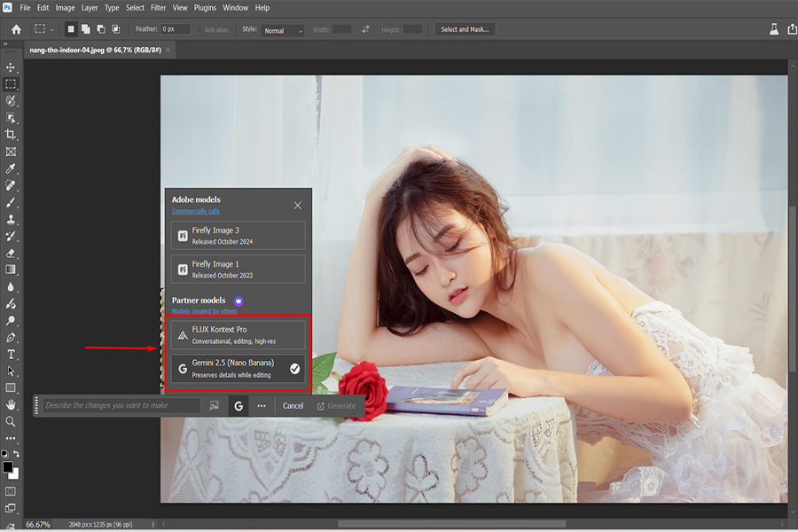Follow the Commercially safe link
This screenshot has height=532, width=798.
coord(196,211)
